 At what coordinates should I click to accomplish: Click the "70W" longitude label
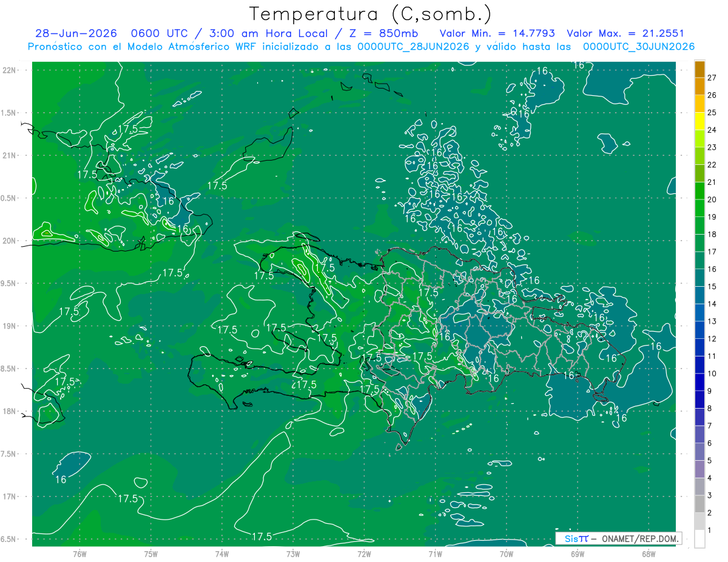(507, 554)
